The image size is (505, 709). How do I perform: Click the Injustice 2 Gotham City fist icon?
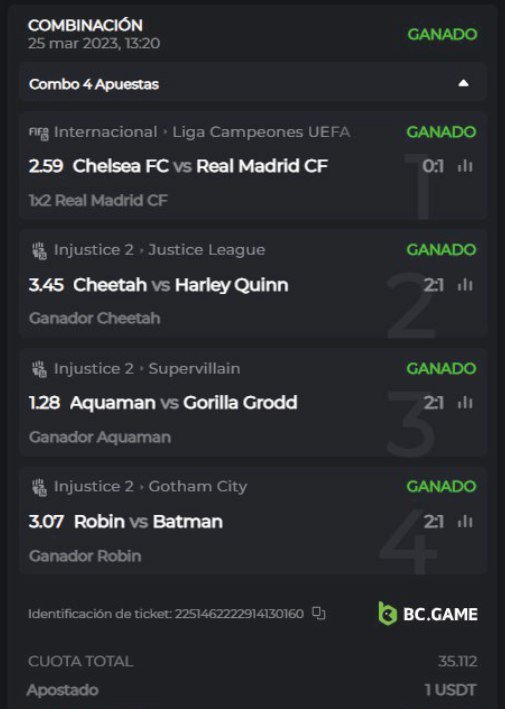[39, 487]
